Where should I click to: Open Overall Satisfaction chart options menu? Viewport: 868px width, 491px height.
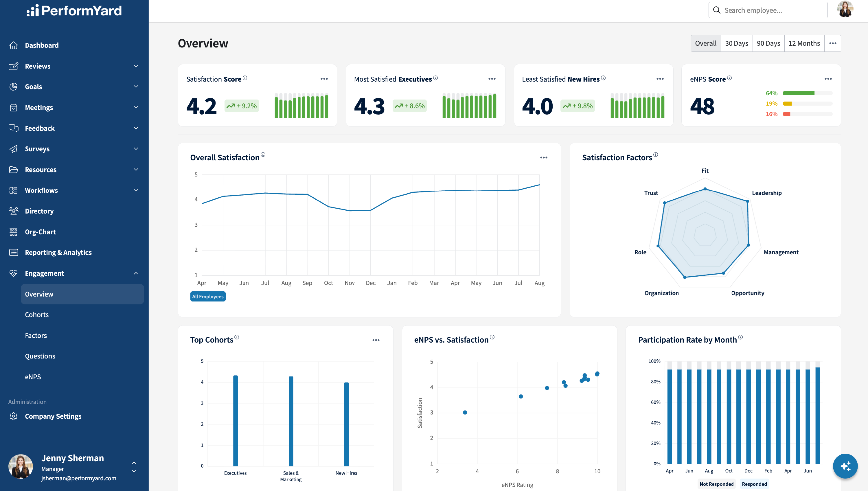(x=544, y=157)
